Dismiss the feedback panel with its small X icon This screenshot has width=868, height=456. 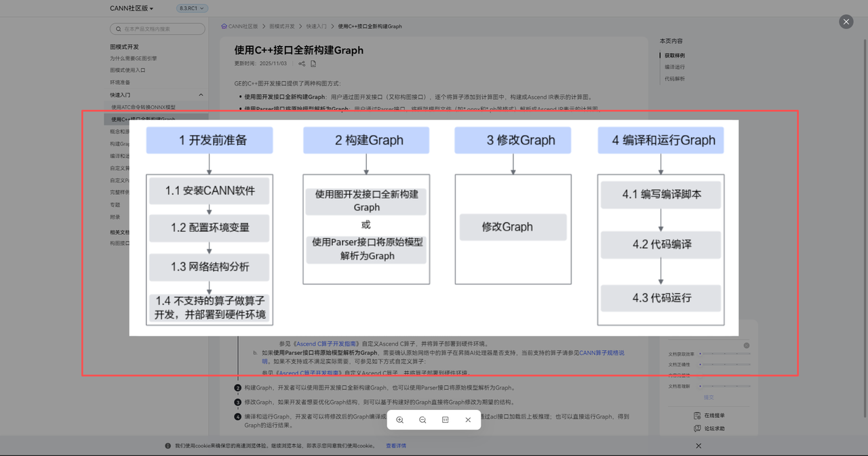click(x=746, y=345)
